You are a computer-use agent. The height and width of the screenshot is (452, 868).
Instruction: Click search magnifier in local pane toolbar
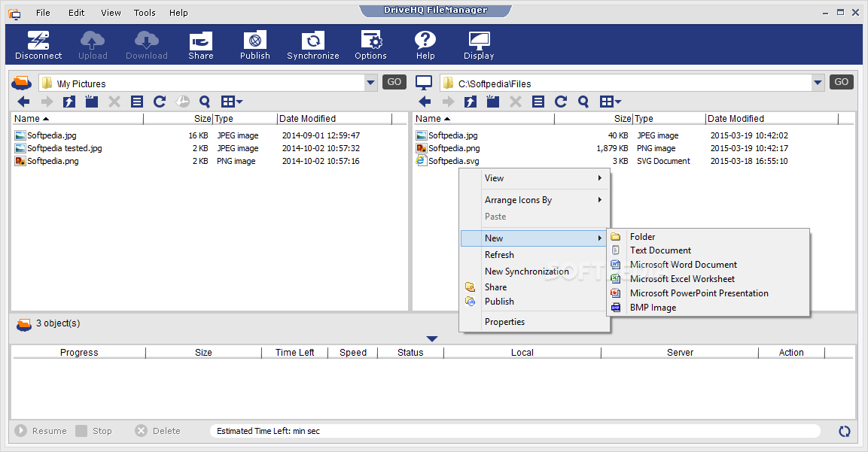583,102
